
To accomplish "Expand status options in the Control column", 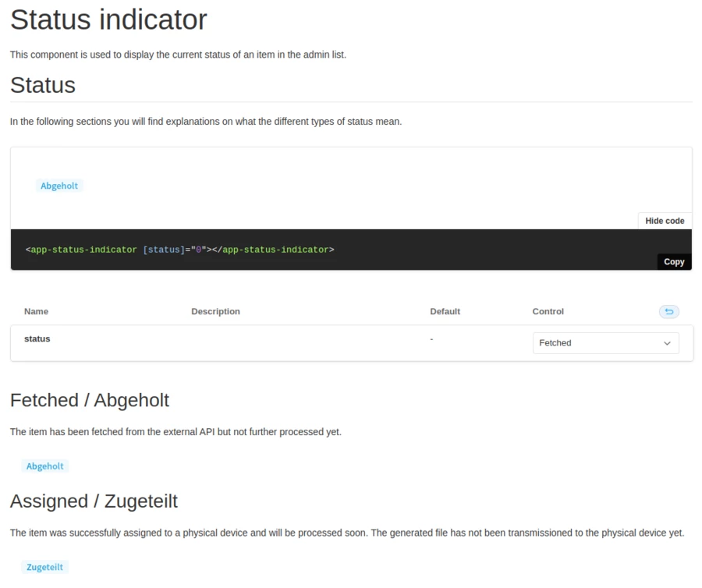I will [x=606, y=342].
